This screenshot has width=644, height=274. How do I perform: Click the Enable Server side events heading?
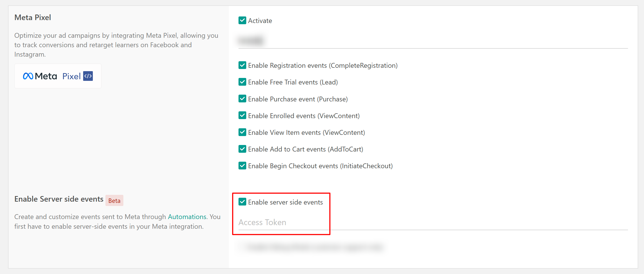click(59, 199)
